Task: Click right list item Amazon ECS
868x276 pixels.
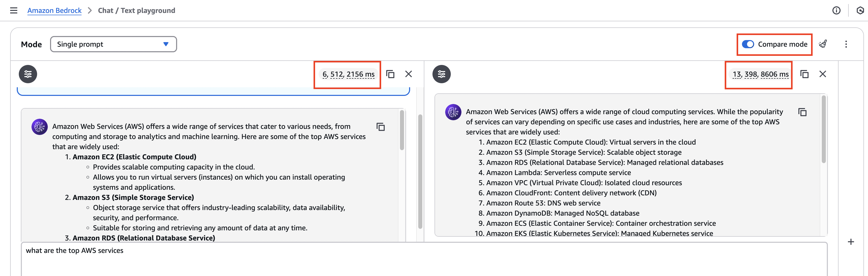Action: click(x=601, y=223)
